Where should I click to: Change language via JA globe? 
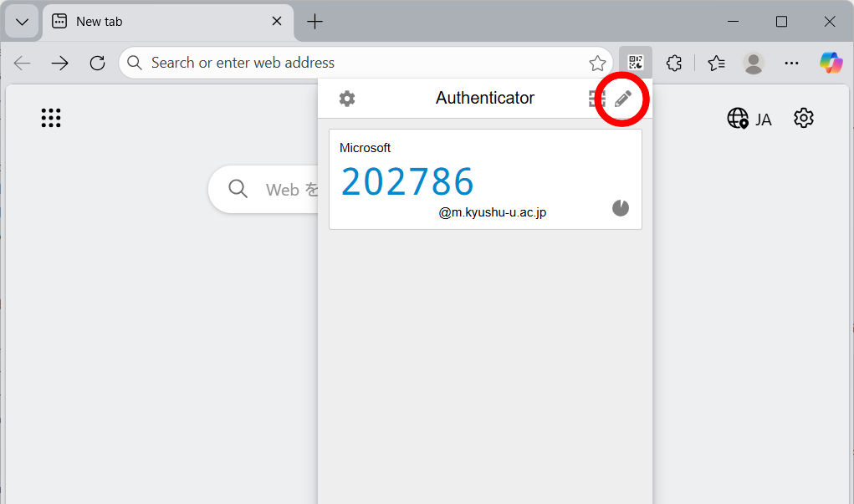pos(749,119)
